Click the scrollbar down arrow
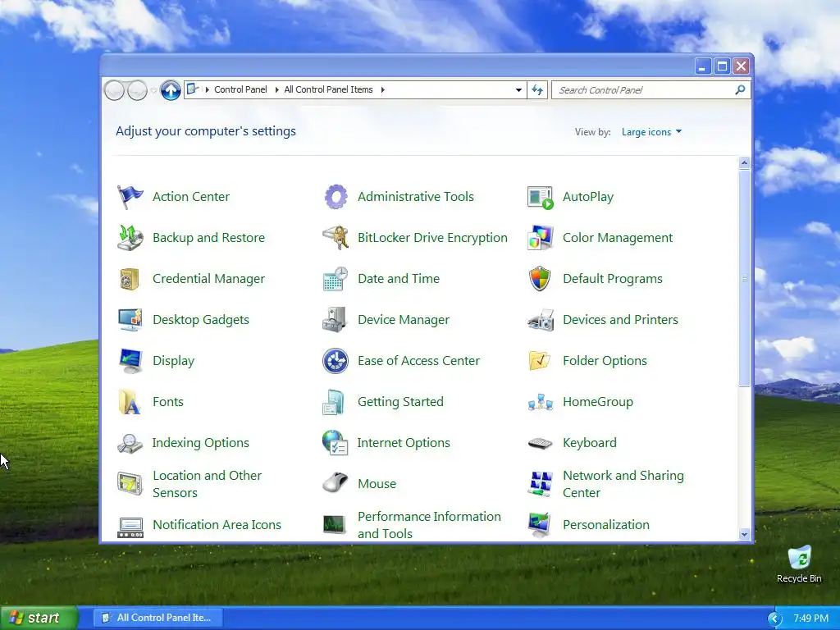Viewport: 840px width, 630px height. tap(743, 534)
